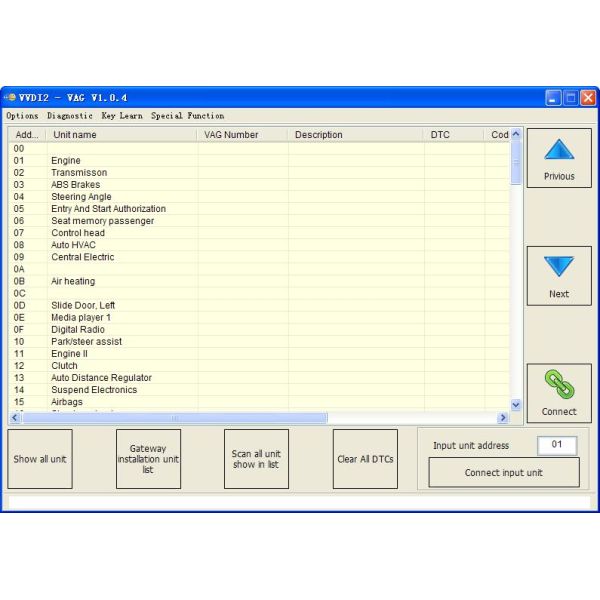Select the 09 Central Electric row
This screenshot has height=600, width=600.
coord(259,257)
